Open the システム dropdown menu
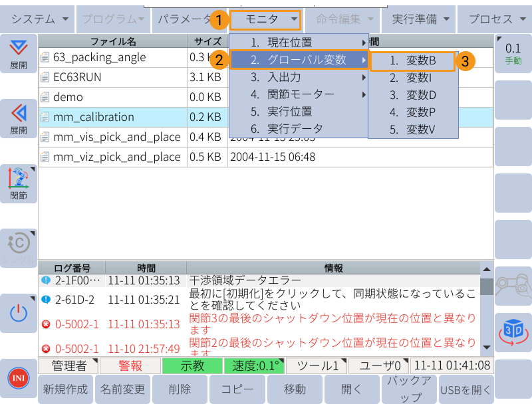 [38, 19]
